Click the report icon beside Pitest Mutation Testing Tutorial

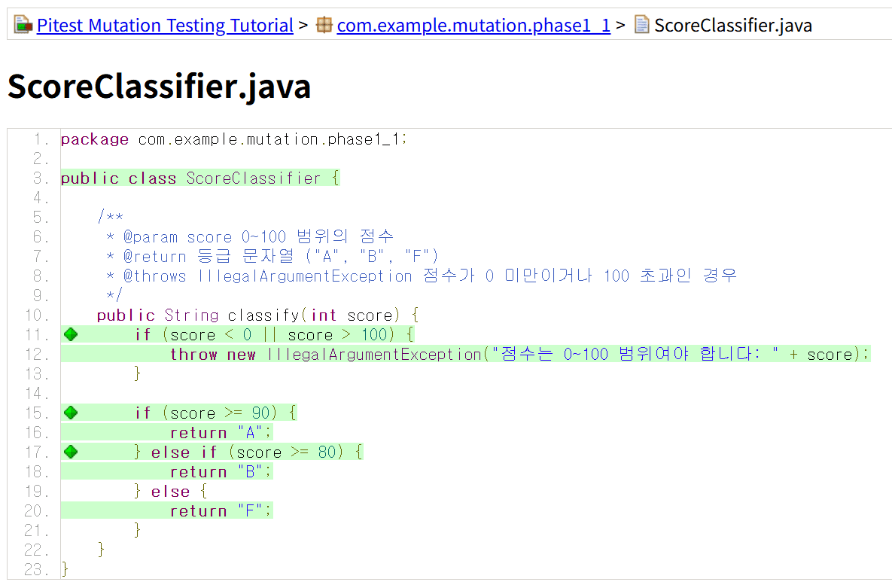coord(23,25)
